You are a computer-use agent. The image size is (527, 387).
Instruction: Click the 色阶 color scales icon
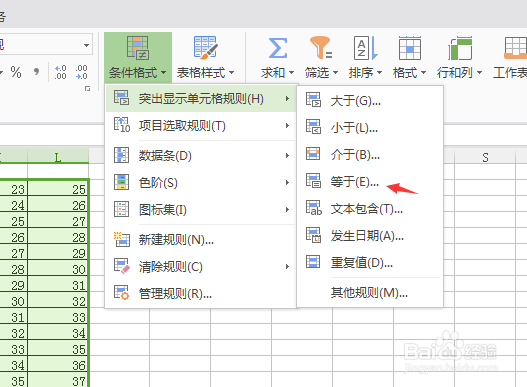[121, 182]
